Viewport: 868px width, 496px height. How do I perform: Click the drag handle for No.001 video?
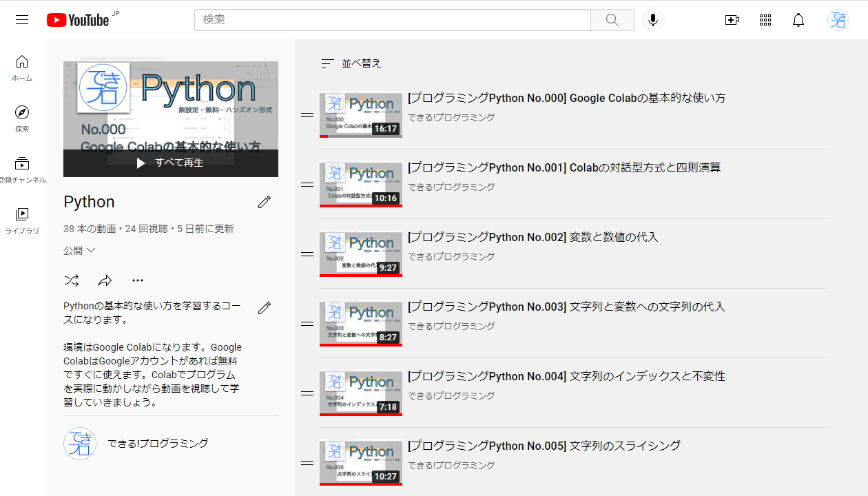pos(308,185)
